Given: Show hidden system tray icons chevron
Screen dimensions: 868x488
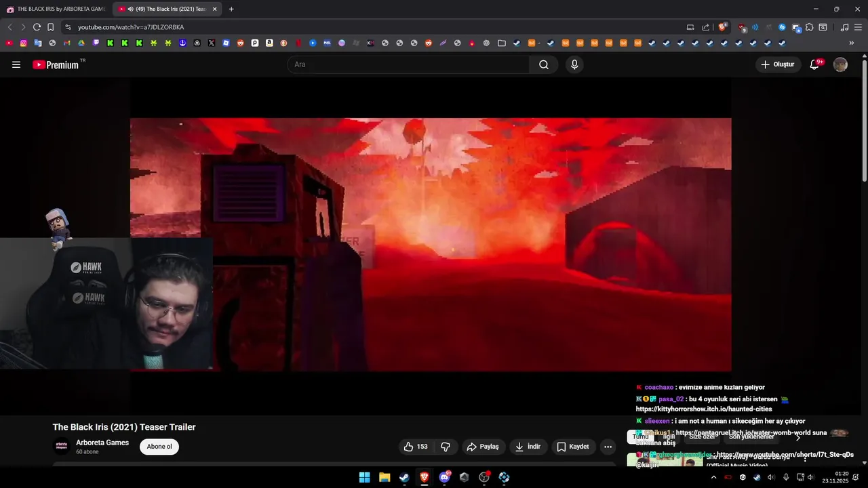Looking at the screenshot, I should click(713, 477).
